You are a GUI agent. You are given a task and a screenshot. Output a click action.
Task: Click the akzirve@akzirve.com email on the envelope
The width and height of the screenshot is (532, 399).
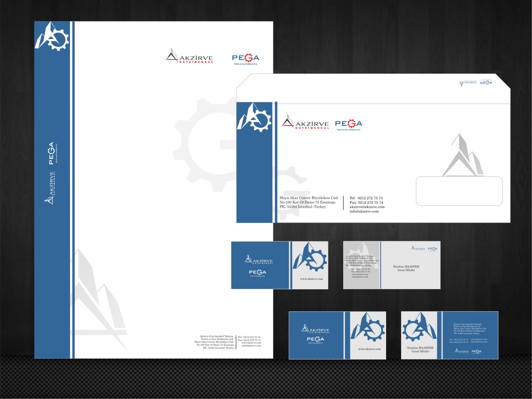tap(367, 207)
